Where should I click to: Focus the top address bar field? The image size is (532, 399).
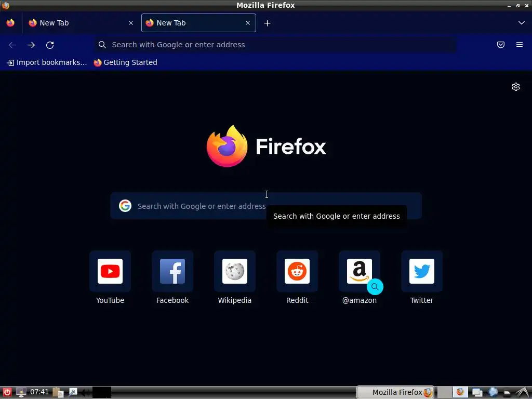coord(275,45)
